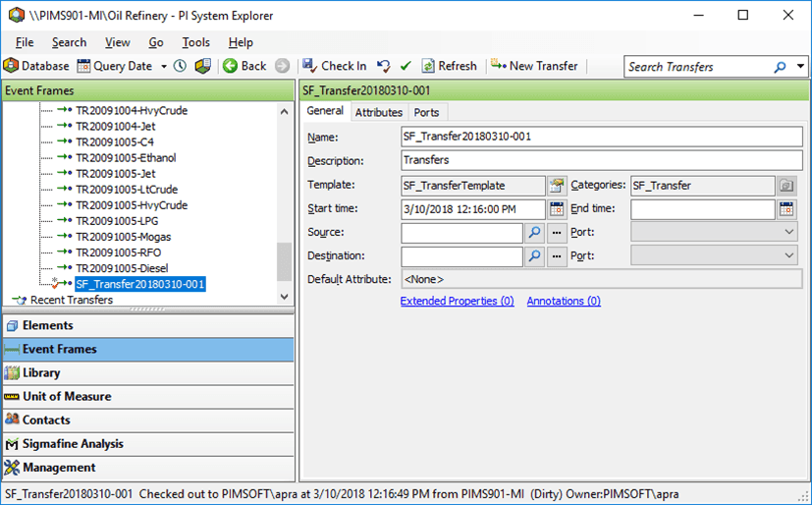Switch to the Attributes tab
812x505 pixels.
[x=379, y=112]
